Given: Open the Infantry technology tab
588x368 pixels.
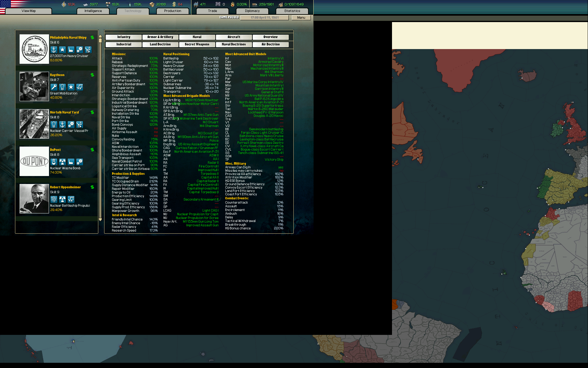Looking at the screenshot, I should point(124,37).
